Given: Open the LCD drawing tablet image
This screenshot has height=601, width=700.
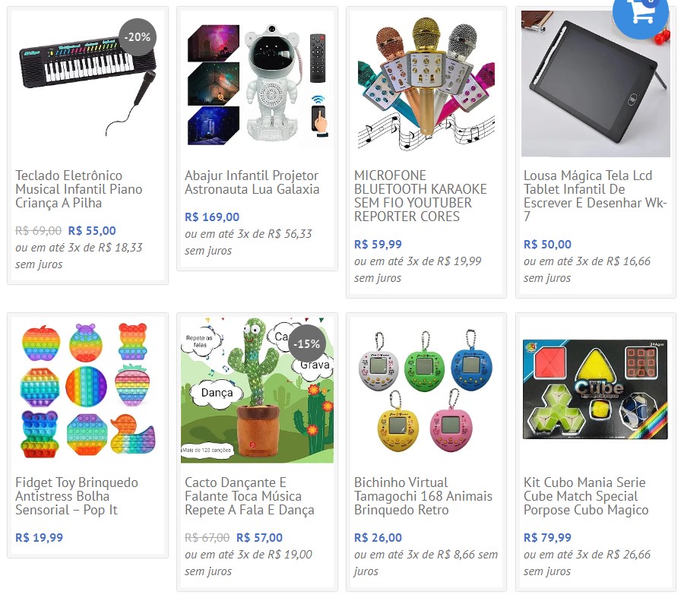Looking at the screenshot, I should (596, 84).
